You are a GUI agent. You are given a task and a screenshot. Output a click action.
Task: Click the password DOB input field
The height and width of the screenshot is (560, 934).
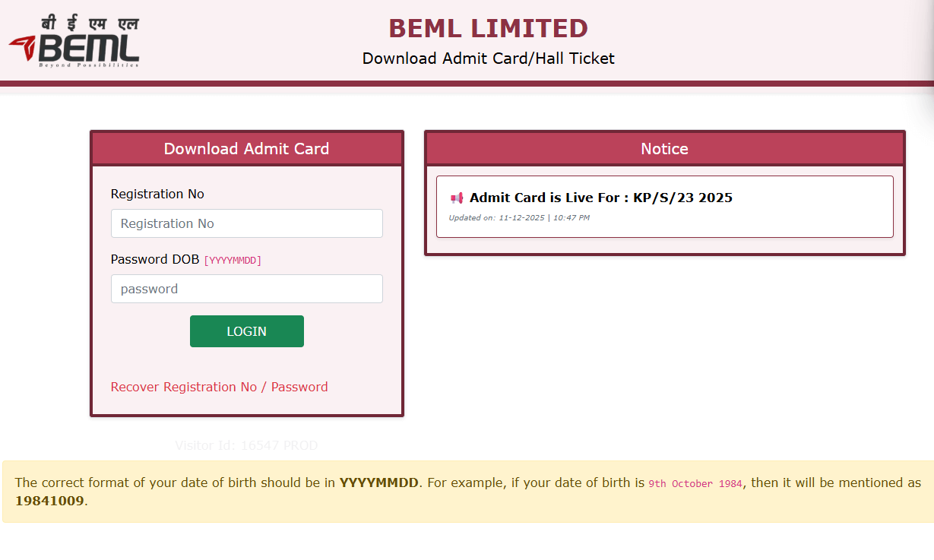246,289
